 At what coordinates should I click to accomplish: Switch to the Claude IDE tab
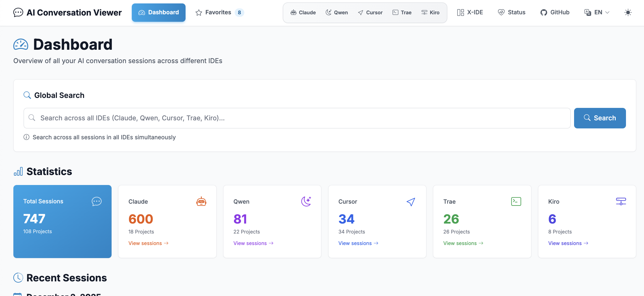303,12
